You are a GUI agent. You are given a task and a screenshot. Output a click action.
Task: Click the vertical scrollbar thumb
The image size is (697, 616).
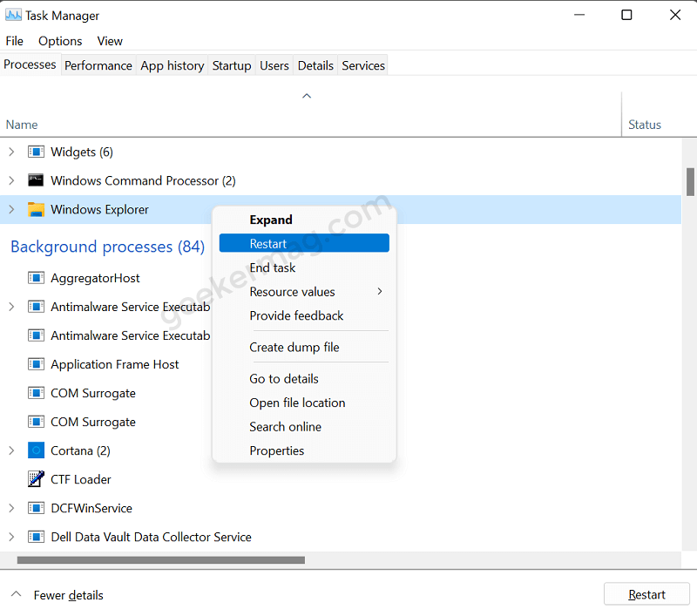(690, 182)
